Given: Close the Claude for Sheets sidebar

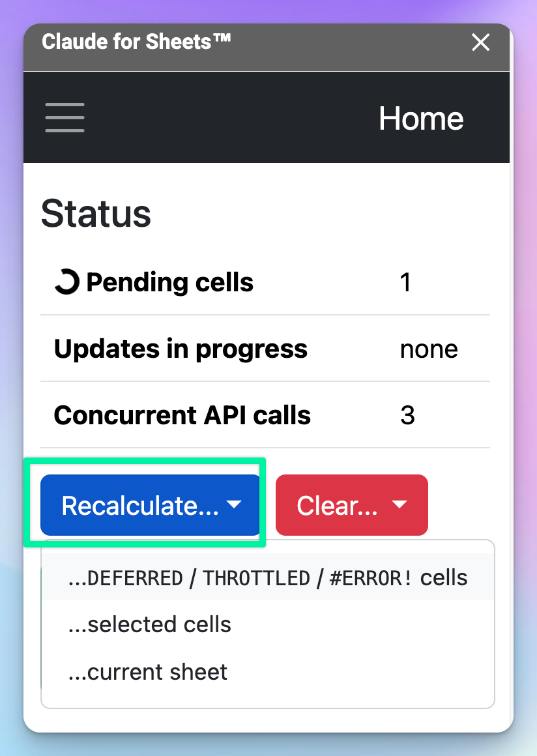Looking at the screenshot, I should 481,43.
